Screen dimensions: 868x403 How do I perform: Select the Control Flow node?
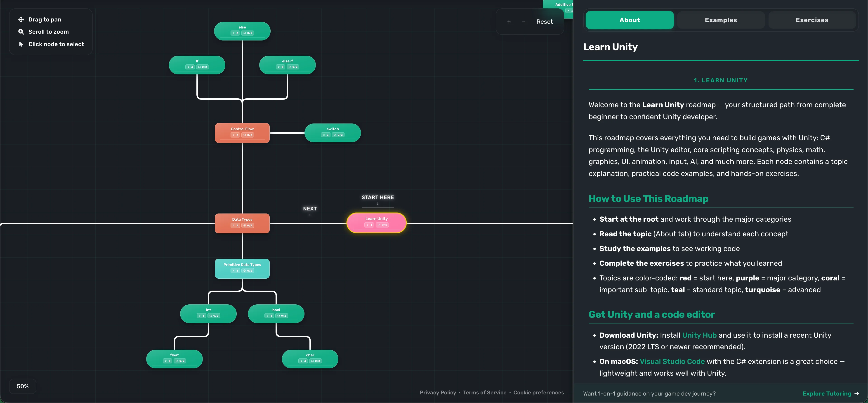[242, 133]
